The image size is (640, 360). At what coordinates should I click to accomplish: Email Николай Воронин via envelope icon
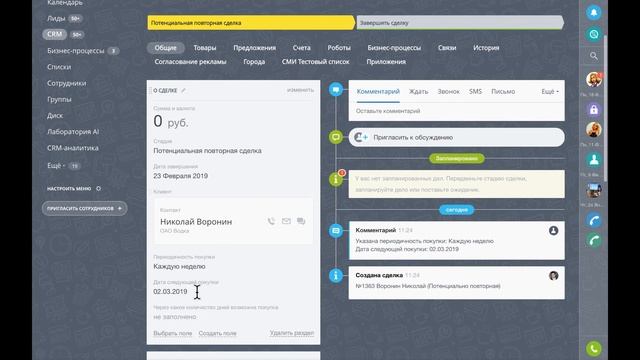pos(286,221)
